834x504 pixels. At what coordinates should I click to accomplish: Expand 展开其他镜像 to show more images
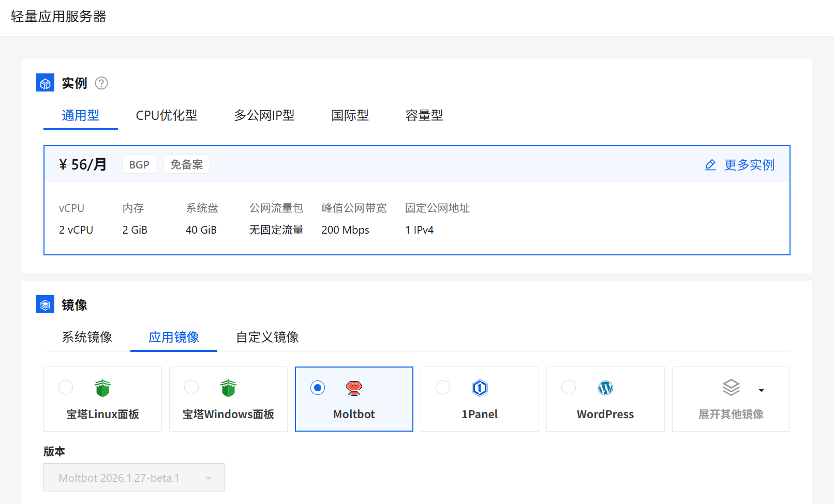click(x=731, y=414)
